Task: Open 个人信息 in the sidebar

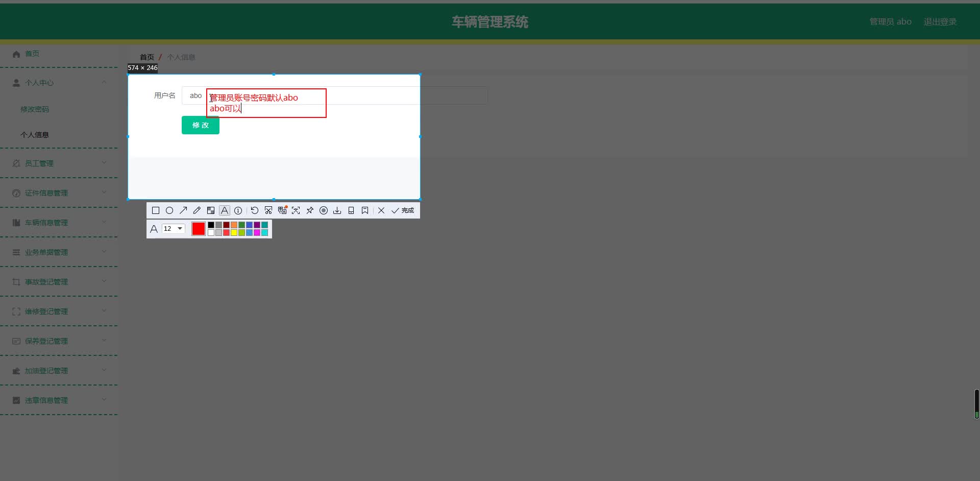Action: (x=35, y=135)
